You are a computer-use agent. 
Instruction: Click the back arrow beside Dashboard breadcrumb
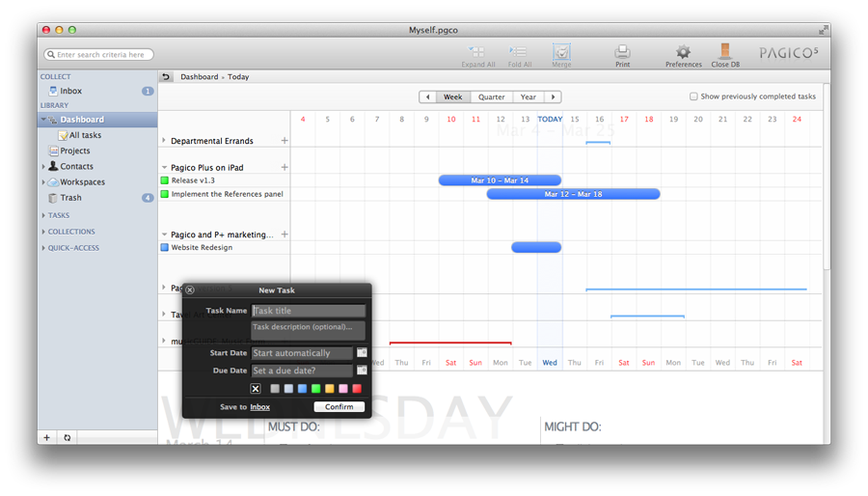click(x=166, y=77)
